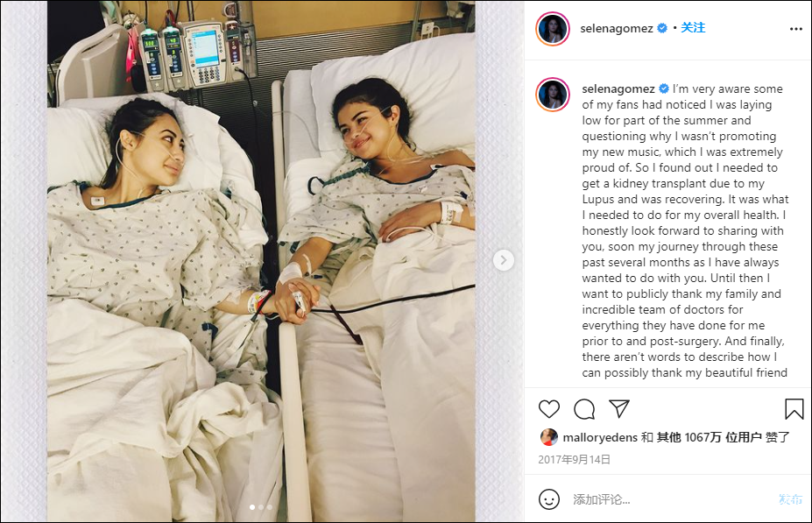
Task: Advance to the next photo with the arrow
Action: (x=504, y=260)
